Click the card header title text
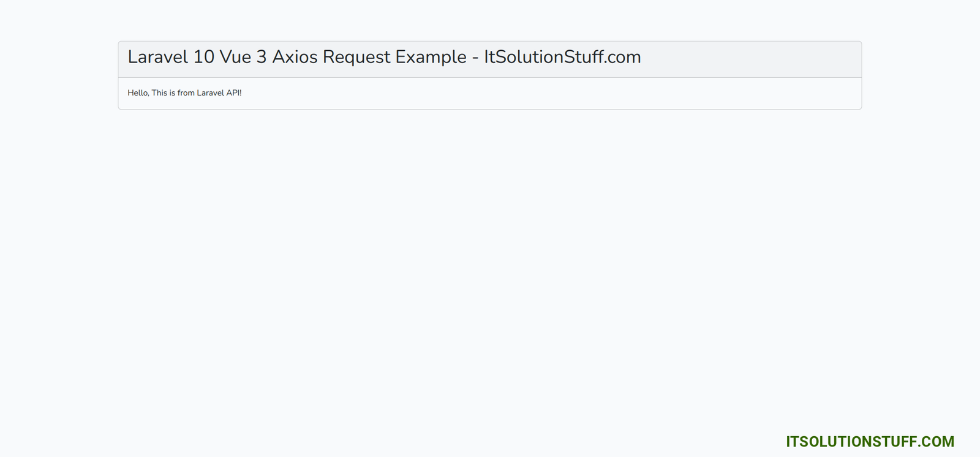The image size is (980, 457). [384, 57]
